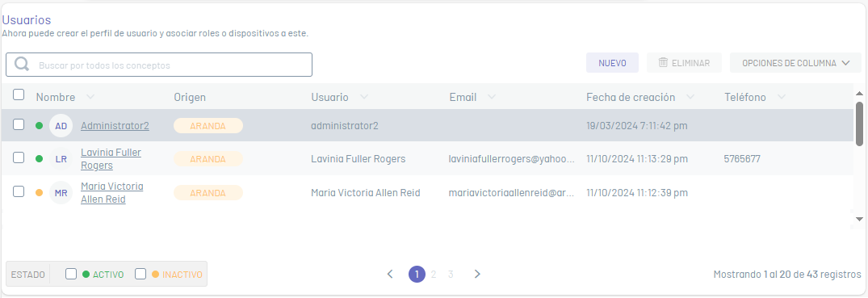Enable the INACTIVO status filter checkbox
The height and width of the screenshot is (298, 868).
[140, 274]
